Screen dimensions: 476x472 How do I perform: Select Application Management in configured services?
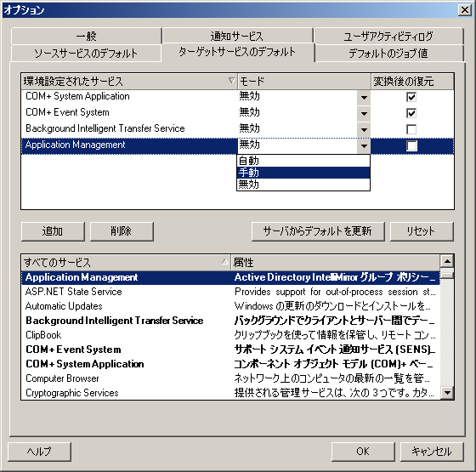[129, 146]
